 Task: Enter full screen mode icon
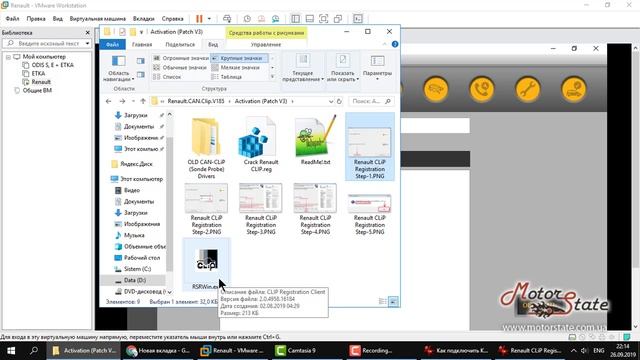pyautogui.click(x=323, y=19)
